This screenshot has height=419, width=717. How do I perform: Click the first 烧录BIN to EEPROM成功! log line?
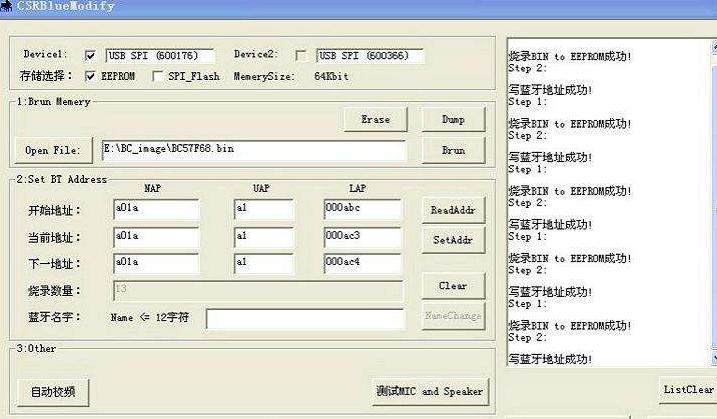click(x=570, y=56)
